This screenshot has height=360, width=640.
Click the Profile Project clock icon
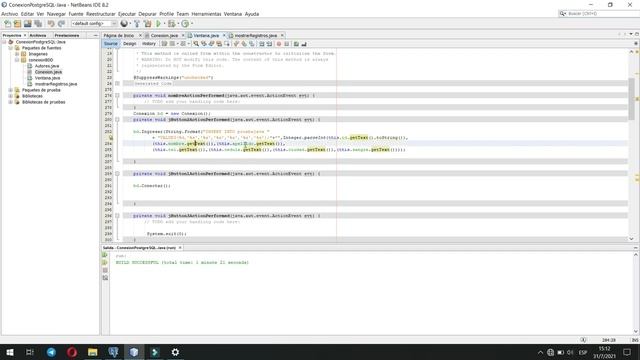click(x=185, y=24)
